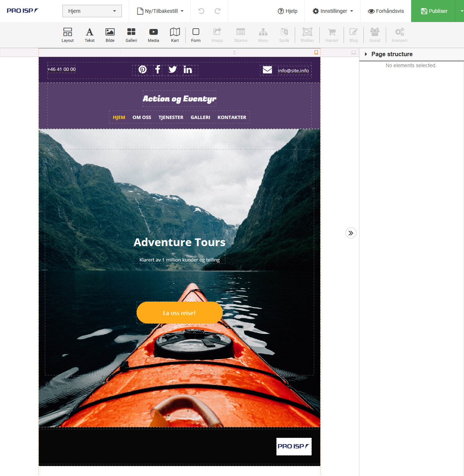464x476 pixels.
Task: Click the info@site.info email link
Action: (x=293, y=71)
